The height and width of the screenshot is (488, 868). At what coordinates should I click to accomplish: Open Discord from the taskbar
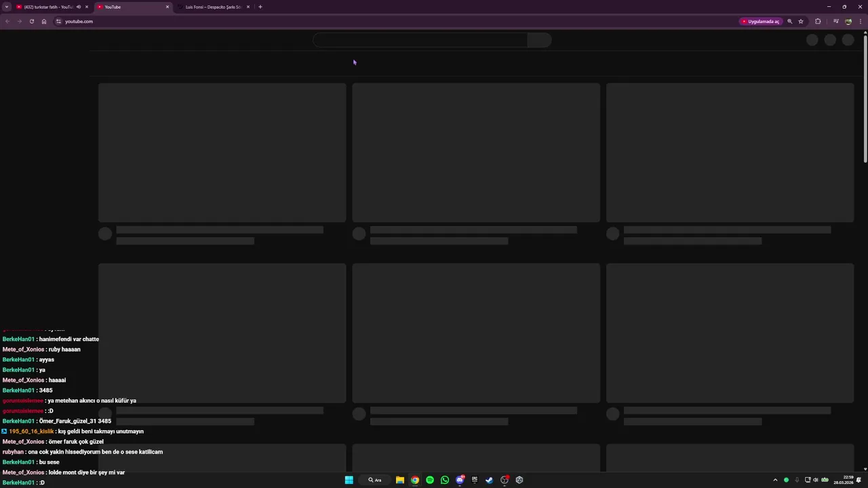click(x=460, y=480)
